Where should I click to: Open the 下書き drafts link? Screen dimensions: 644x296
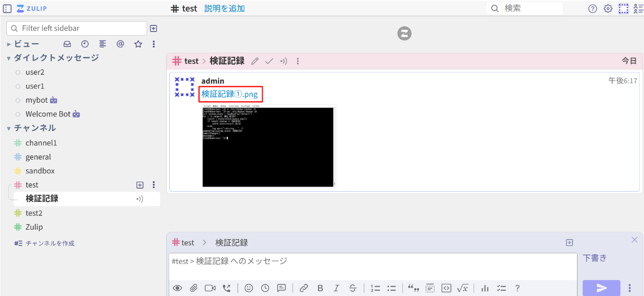(595, 258)
